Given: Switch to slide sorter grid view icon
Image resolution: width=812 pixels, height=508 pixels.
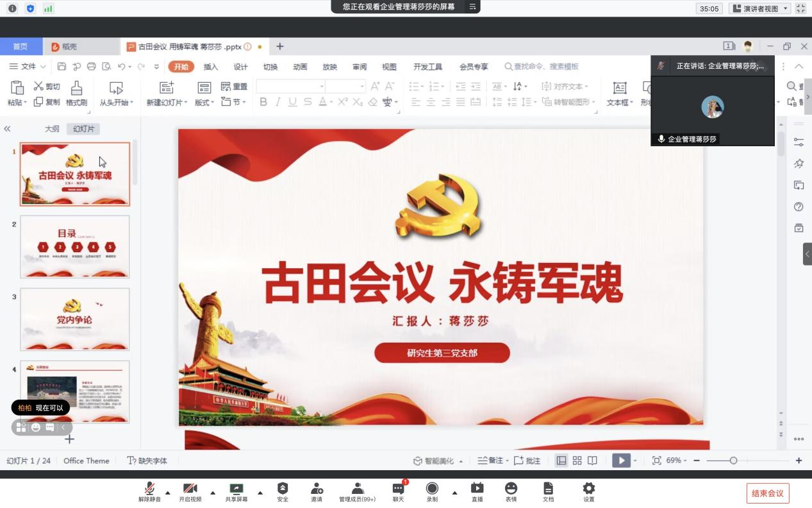Looking at the screenshot, I should 577,461.
